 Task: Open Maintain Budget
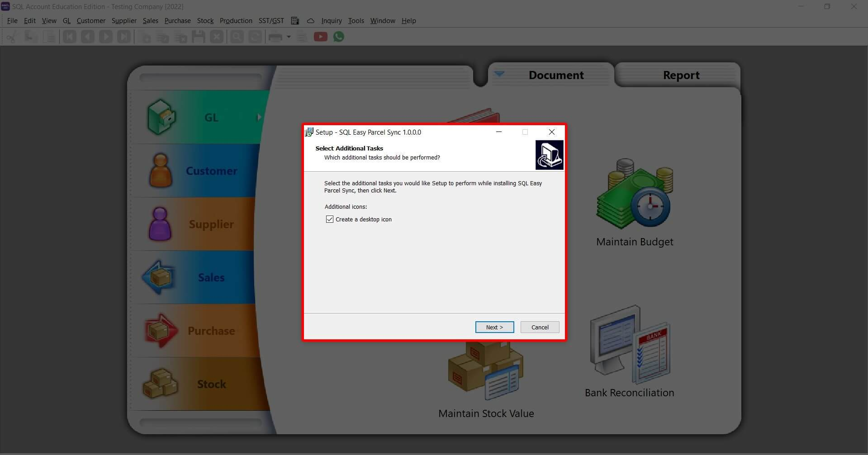coord(635,203)
